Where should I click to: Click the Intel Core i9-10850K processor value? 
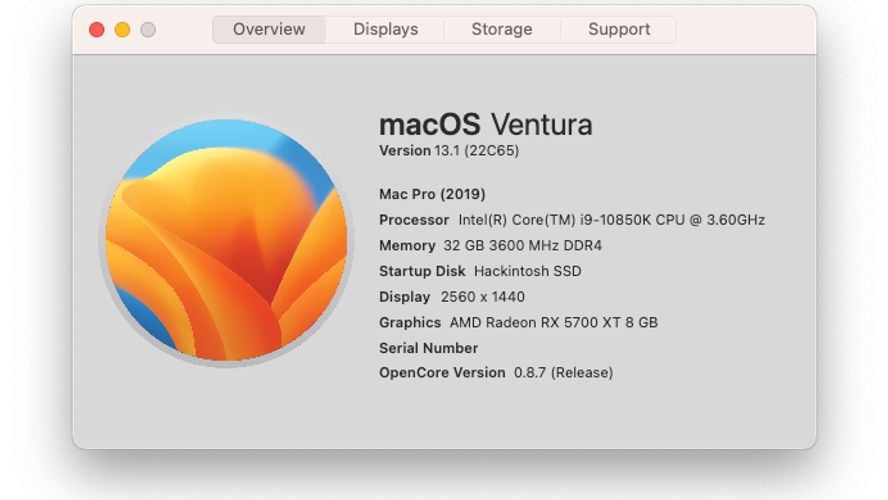pos(611,220)
